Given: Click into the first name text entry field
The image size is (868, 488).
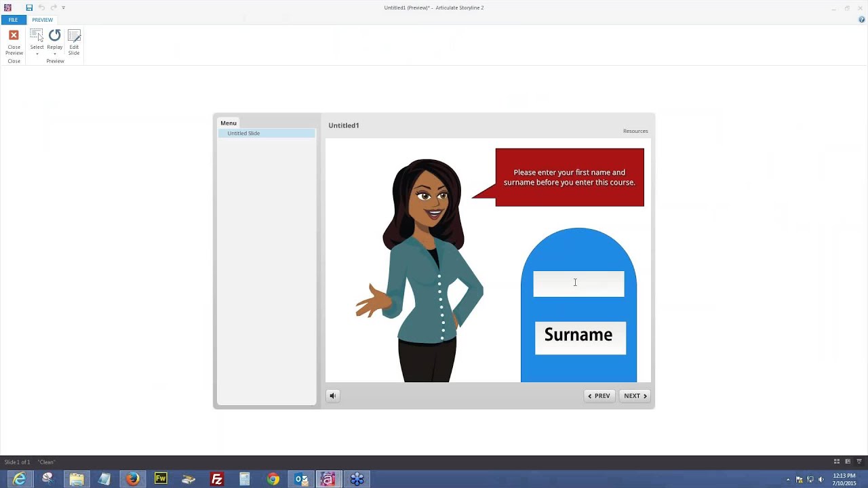Looking at the screenshot, I should [x=578, y=284].
